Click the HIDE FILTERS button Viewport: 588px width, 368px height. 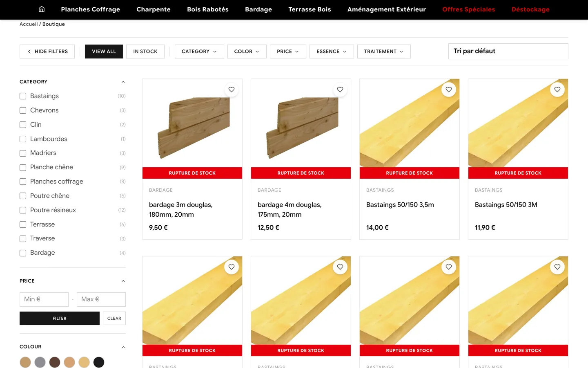pyautogui.click(x=47, y=52)
